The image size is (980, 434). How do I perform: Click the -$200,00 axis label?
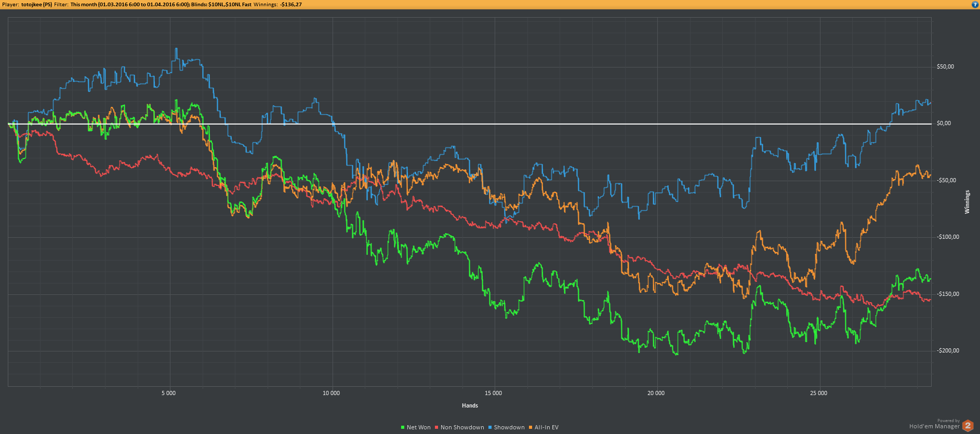pyautogui.click(x=948, y=350)
